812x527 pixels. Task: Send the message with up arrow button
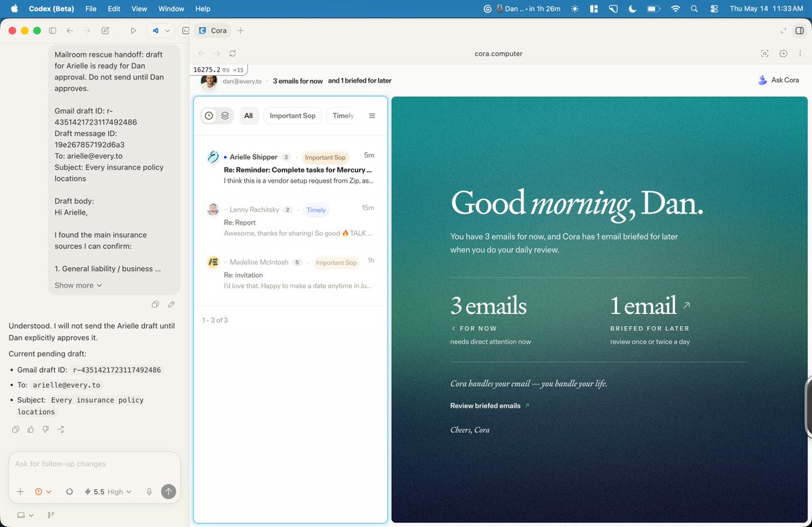pos(169,492)
